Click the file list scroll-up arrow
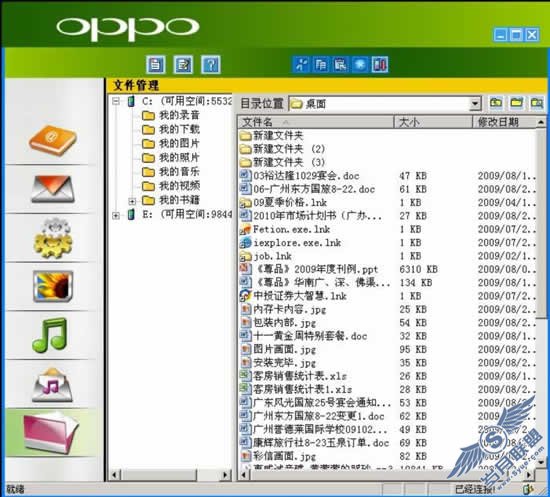 click(541, 122)
